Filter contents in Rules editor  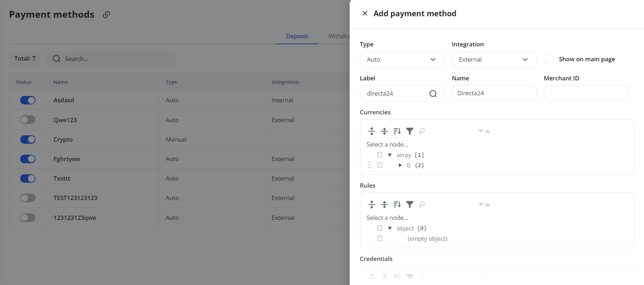coord(410,204)
